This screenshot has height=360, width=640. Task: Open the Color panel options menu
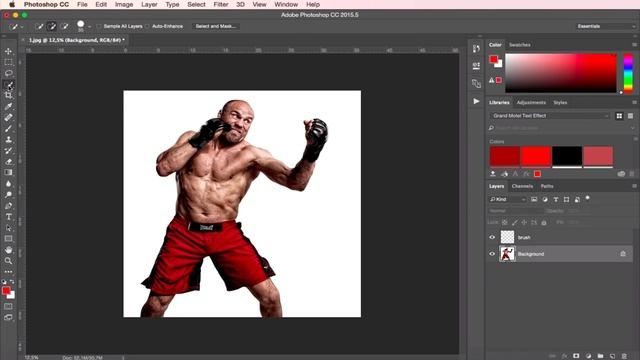634,44
